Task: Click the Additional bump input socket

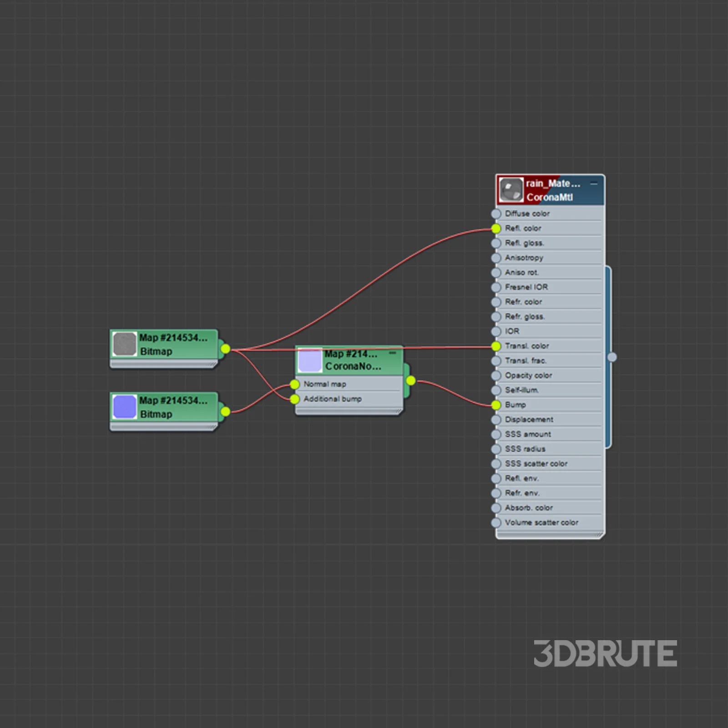Action: (x=295, y=399)
